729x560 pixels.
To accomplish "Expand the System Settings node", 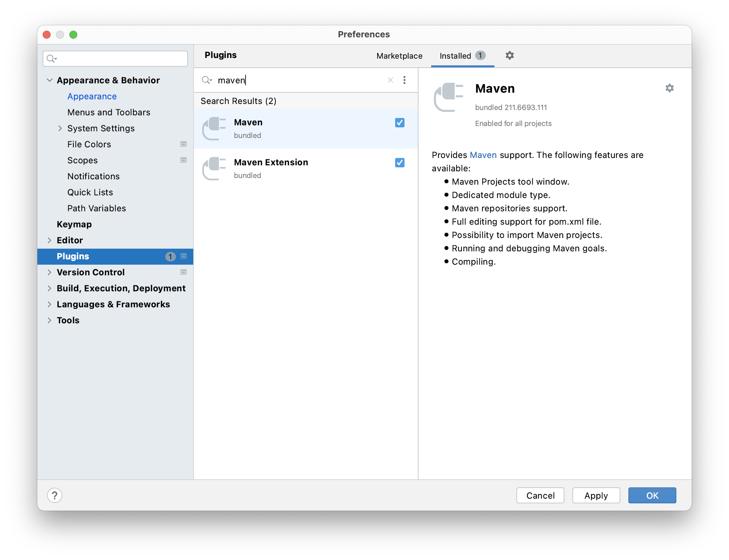I will [x=60, y=128].
